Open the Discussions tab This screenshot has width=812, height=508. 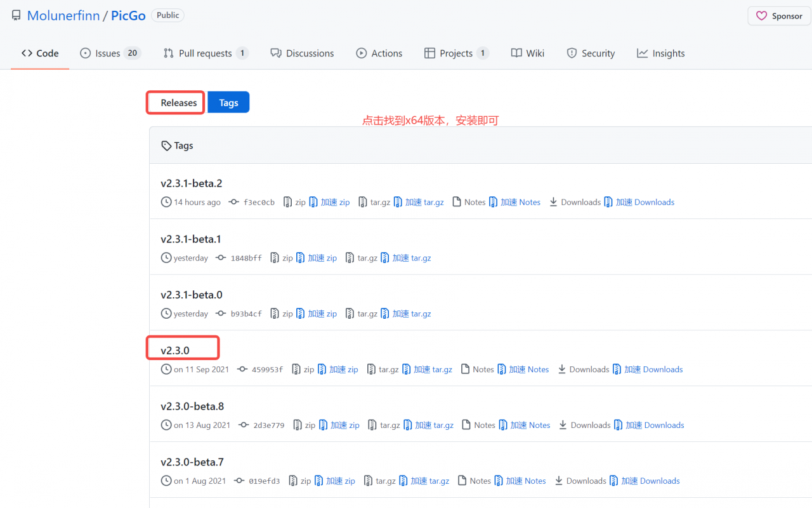(302, 53)
